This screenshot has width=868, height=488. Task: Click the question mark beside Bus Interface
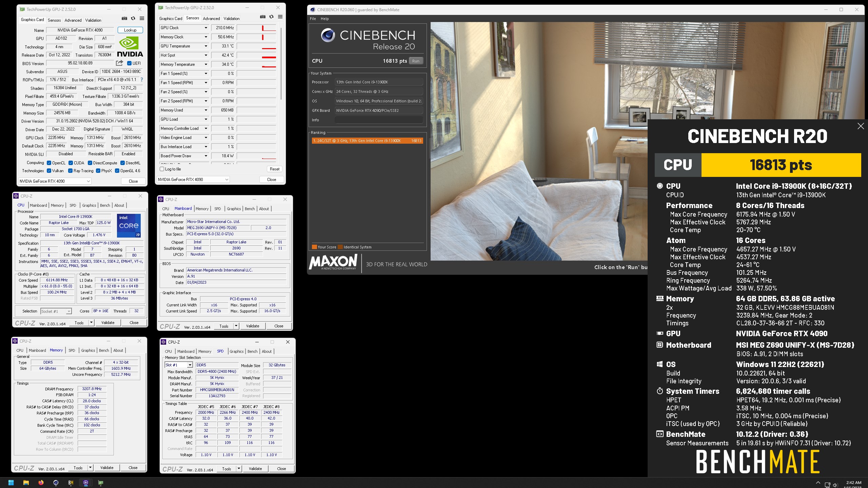coord(142,80)
